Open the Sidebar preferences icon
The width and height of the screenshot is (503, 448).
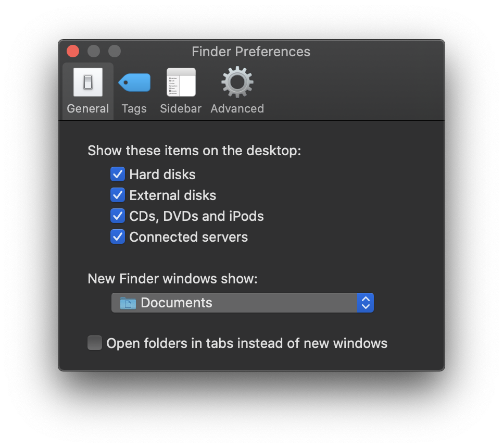pyautogui.click(x=181, y=82)
